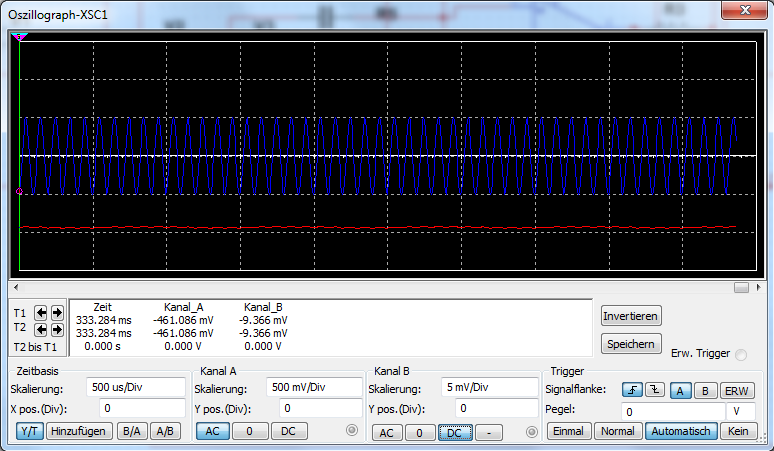Screen dimensions: 774x451
Task: Close the Oszillograph-XSC1 window
Action: point(745,10)
